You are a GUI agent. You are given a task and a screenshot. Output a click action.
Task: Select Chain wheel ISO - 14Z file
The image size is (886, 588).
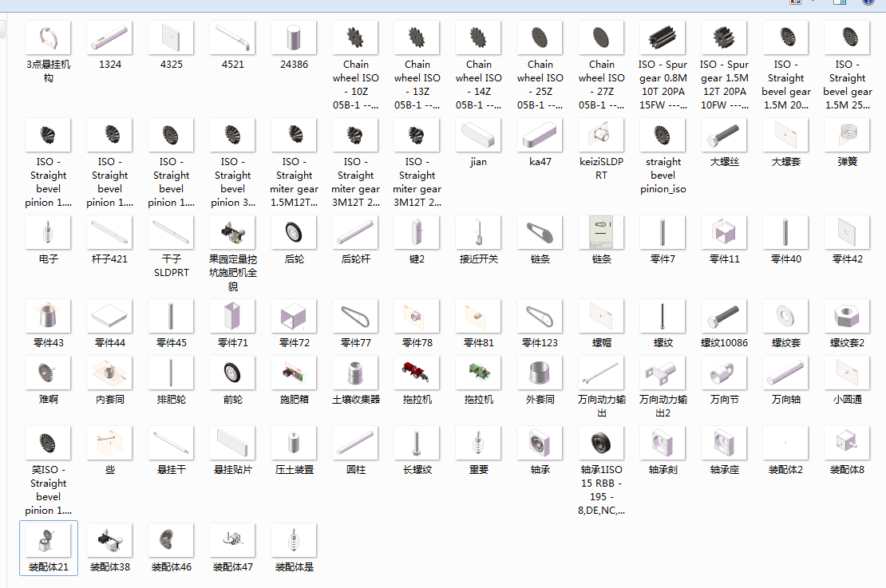point(479,38)
